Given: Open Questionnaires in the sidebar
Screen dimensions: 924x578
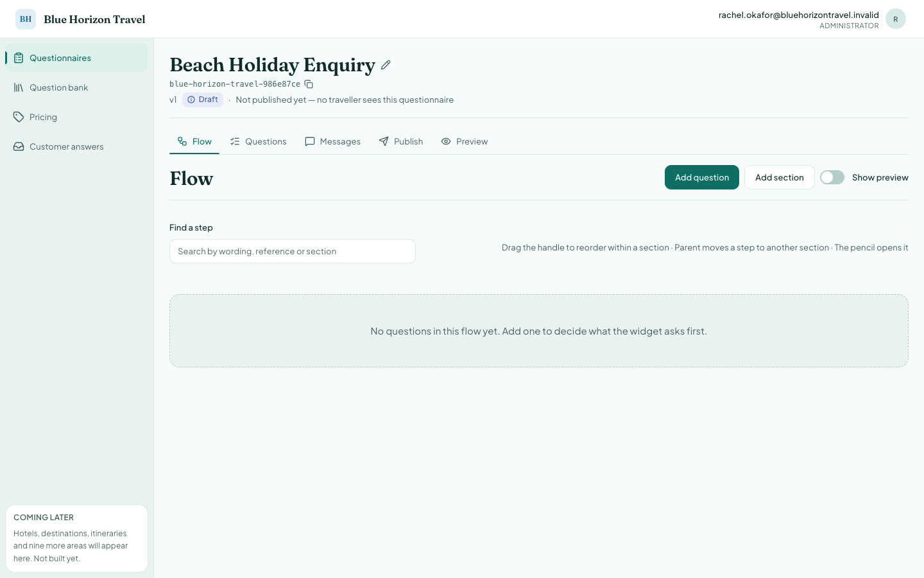Looking at the screenshot, I should tap(77, 58).
